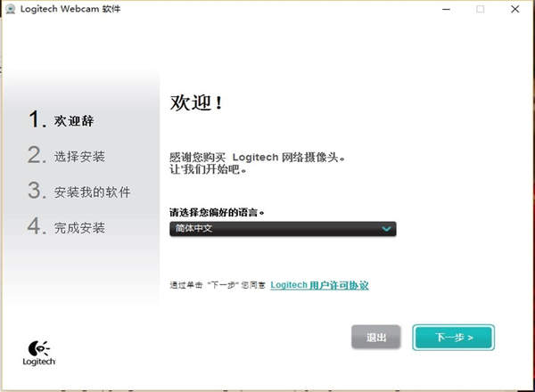Select step 2 选择安装 in the sidebar

(x=67, y=155)
